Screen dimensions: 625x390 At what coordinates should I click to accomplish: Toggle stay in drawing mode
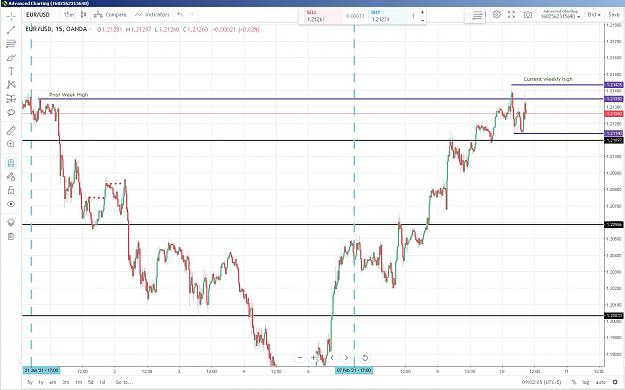tap(11, 176)
